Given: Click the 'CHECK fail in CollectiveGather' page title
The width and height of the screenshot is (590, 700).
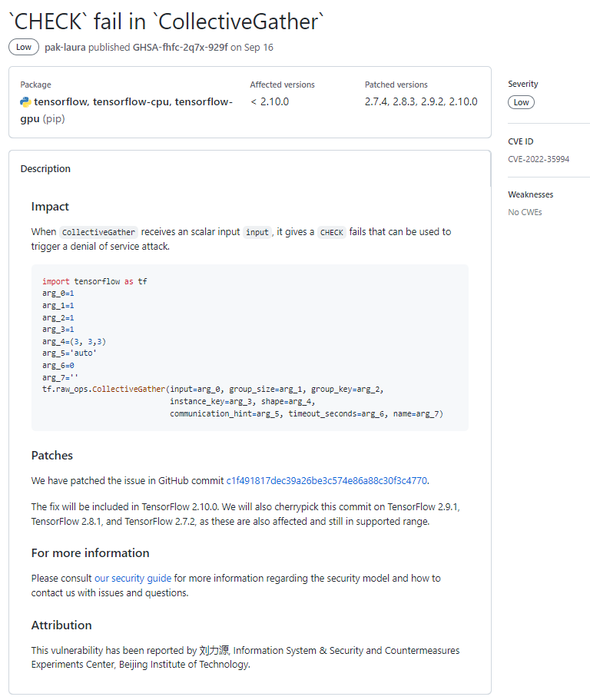Looking at the screenshot, I should (x=167, y=22).
